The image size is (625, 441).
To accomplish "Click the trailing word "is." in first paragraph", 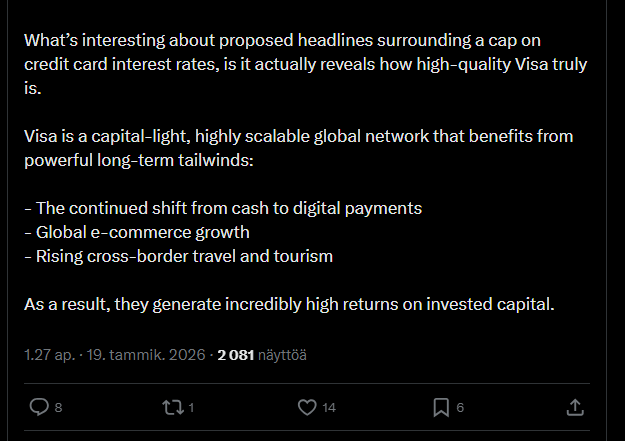I will 33,88.
